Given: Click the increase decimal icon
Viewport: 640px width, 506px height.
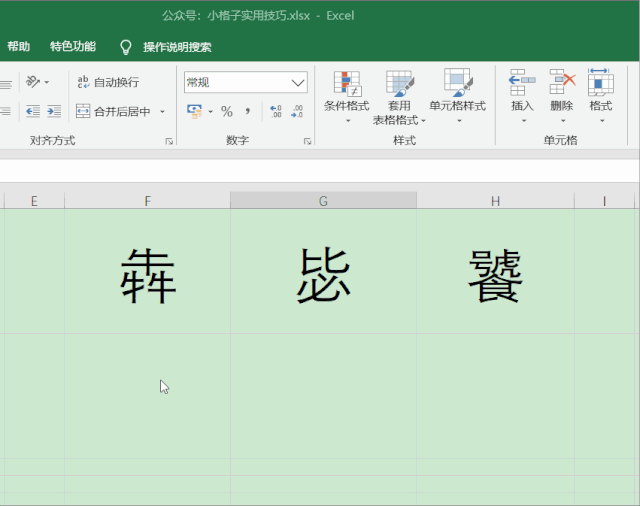Looking at the screenshot, I should [x=276, y=111].
